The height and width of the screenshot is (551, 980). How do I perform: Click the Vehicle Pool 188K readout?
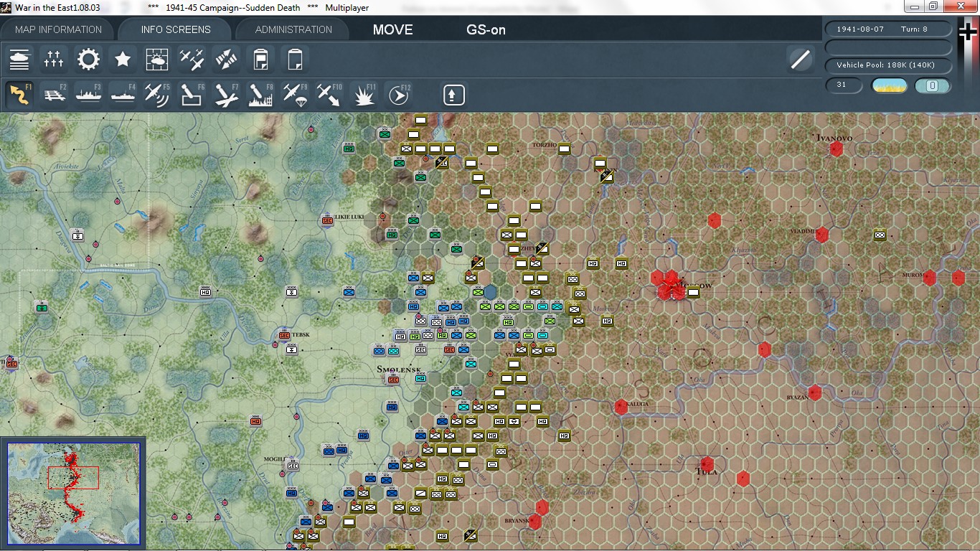pos(889,65)
